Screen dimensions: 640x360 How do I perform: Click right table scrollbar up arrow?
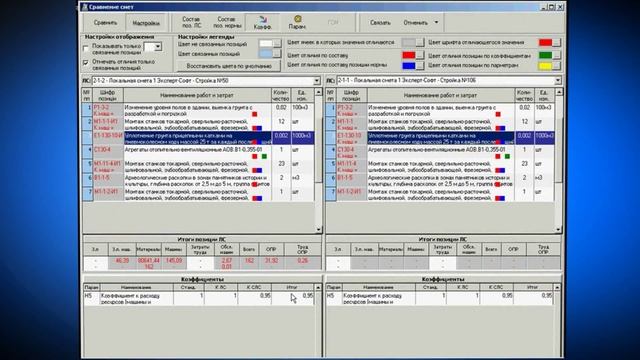tap(559, 92)
